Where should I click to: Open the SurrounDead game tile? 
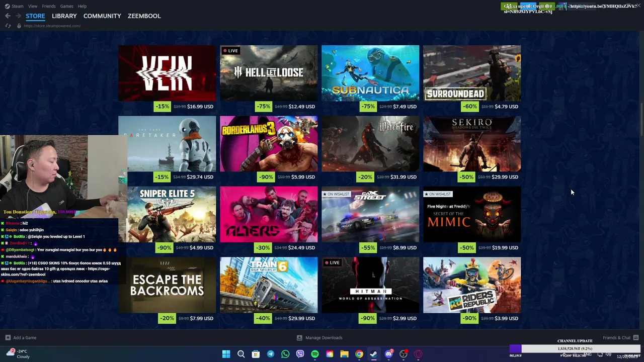(472, 73)
